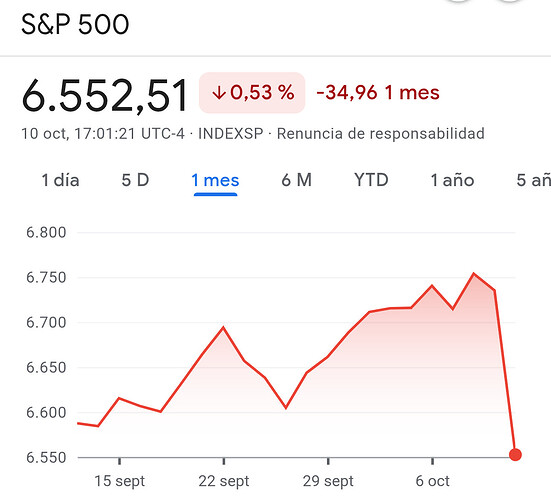Click the 15 sept axis label
551x500 pixels.
coord(119,481)
